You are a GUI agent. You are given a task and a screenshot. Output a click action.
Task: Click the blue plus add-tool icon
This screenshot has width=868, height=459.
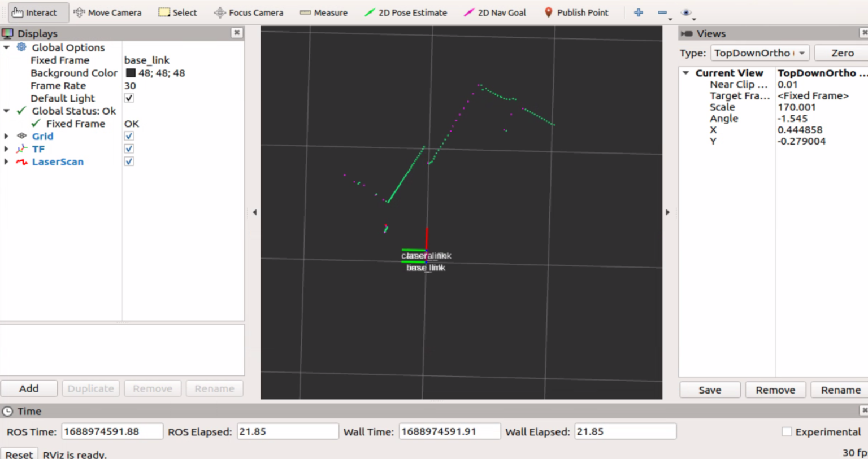tap(639, 12)
